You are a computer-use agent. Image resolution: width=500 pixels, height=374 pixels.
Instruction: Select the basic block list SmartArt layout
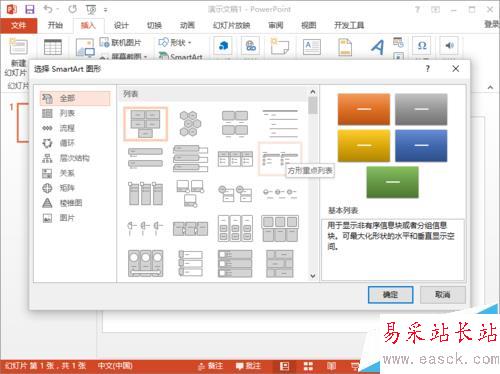[145, 124]
